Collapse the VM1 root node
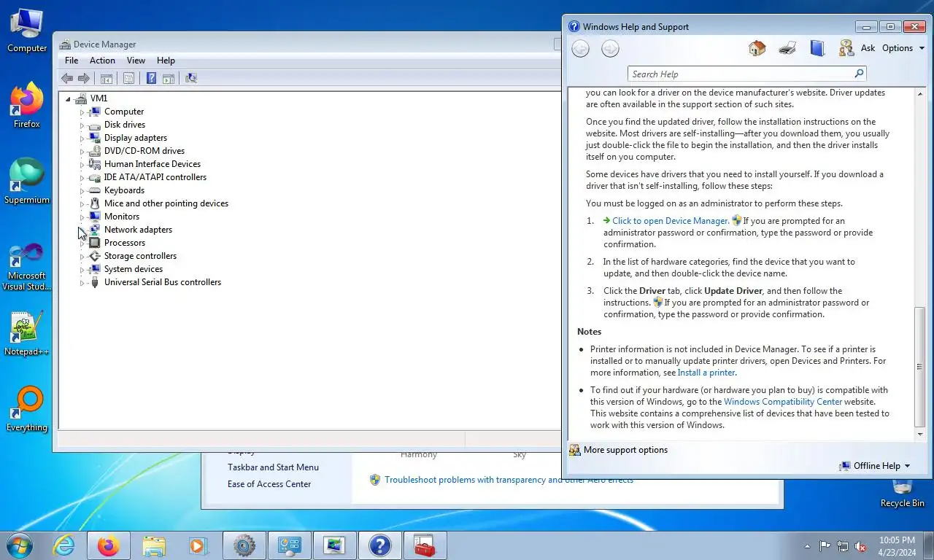 [x=69, y=99]
